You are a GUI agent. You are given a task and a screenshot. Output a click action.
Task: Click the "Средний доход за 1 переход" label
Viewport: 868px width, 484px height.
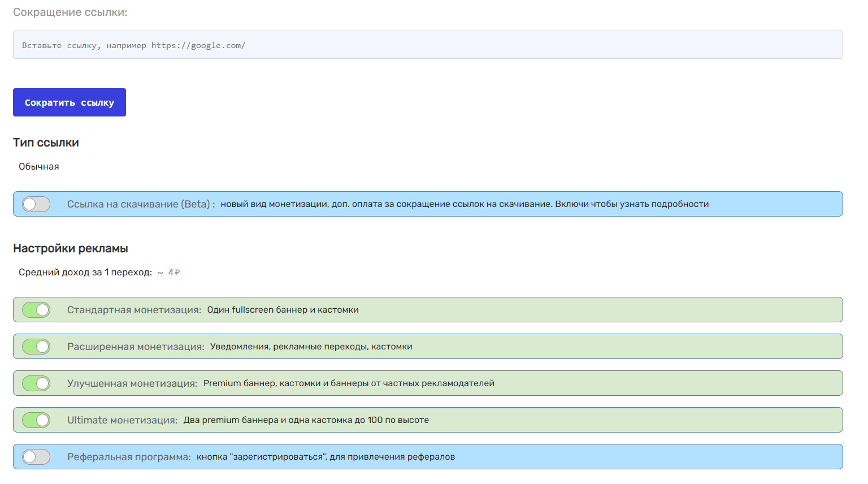click(x=85, y=273)
